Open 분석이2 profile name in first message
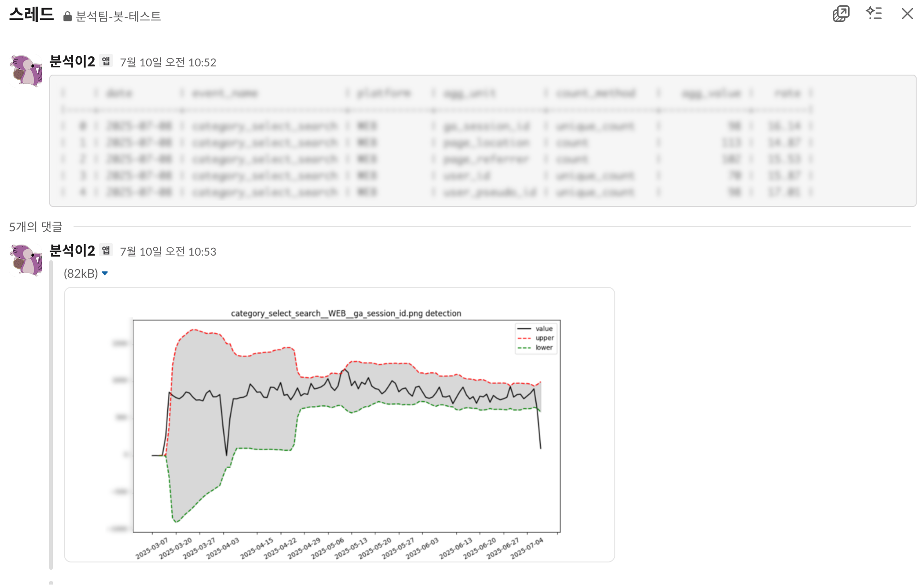Screen dimensions: 924x585 tap(72, 61)
